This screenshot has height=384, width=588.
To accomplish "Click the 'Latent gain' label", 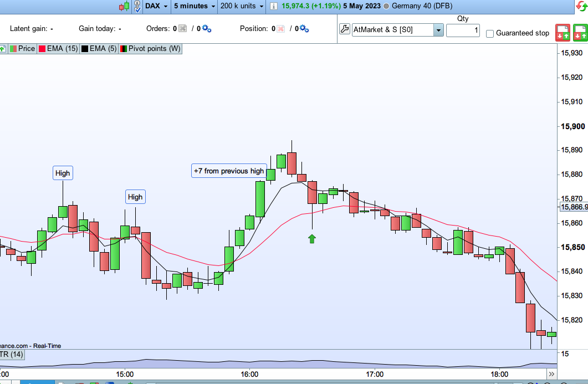I will 28,28.
